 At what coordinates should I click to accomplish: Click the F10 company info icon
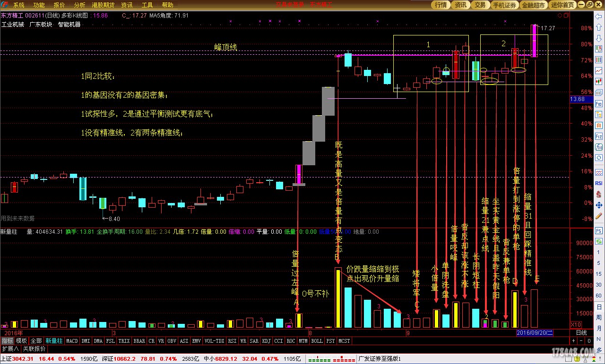(x=599, y=103)
